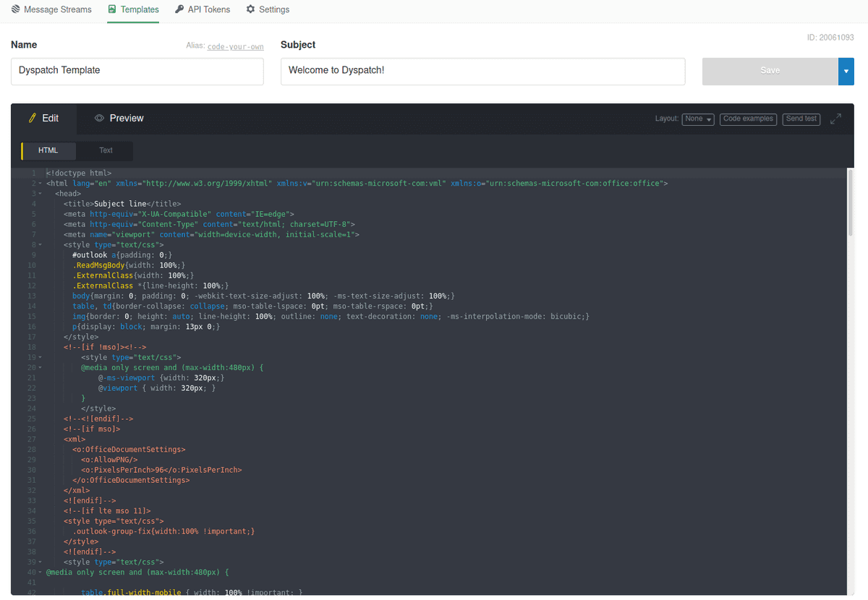Click the Send test button

[801, 119]
